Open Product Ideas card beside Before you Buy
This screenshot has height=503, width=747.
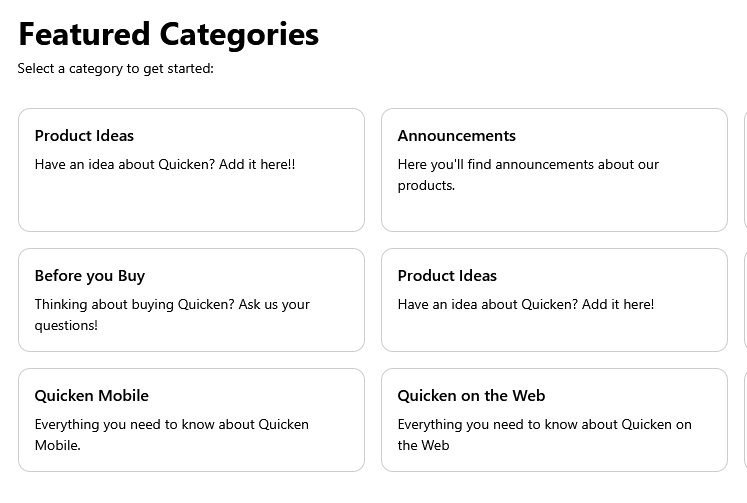coord(553,300)
